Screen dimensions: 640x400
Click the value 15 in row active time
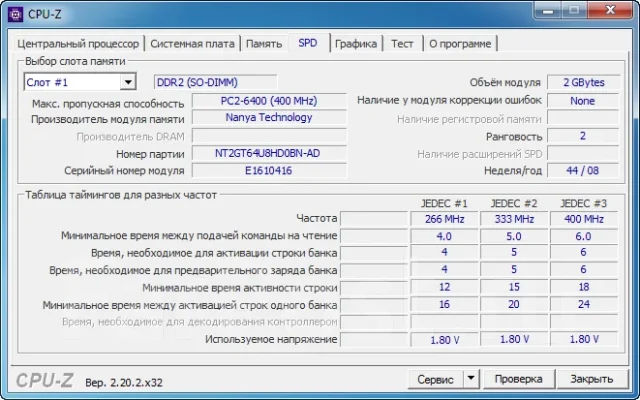(514, 287)
